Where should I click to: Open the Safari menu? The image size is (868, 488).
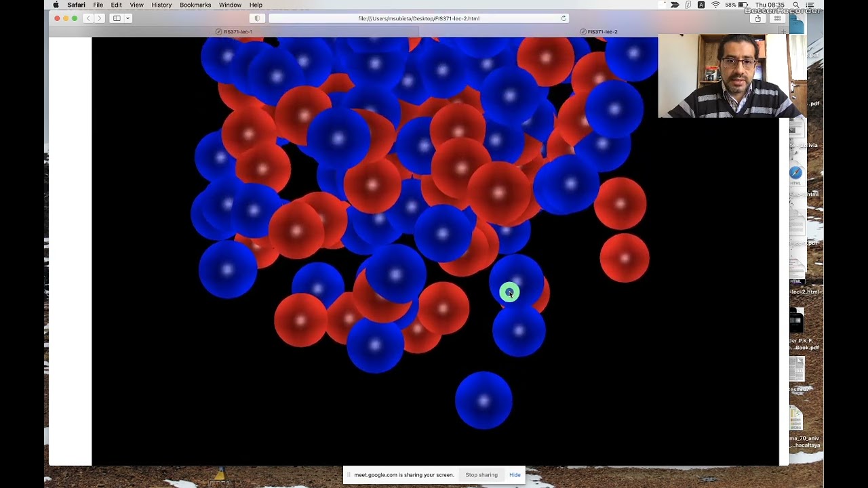[77, 5]
